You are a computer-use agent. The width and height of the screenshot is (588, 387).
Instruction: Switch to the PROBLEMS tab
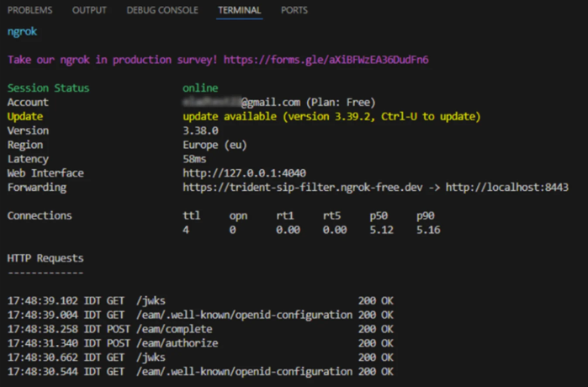(30, 10)
